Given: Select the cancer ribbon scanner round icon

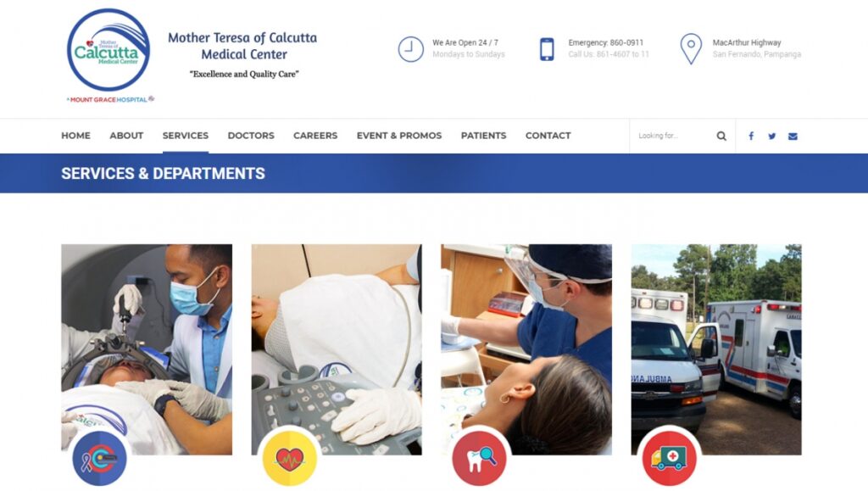Looking at the screenshot, I should pyautogui.click(x=100, y=458).
